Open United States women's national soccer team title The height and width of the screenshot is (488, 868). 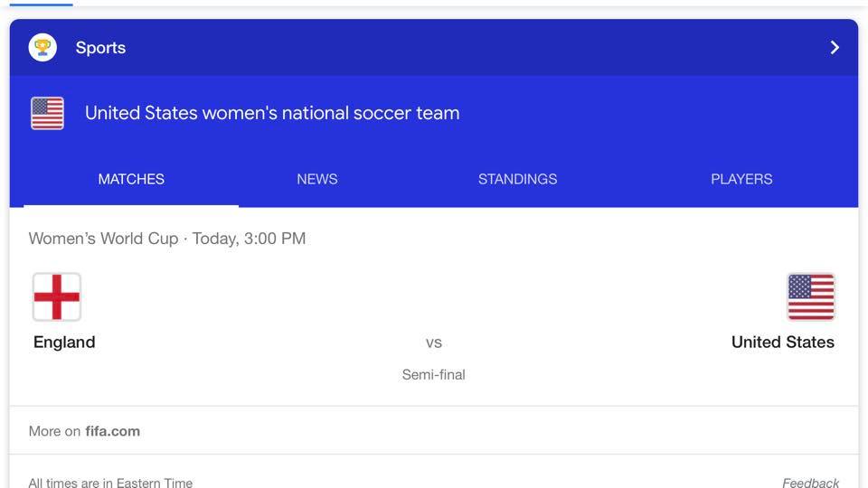[272, 113]
